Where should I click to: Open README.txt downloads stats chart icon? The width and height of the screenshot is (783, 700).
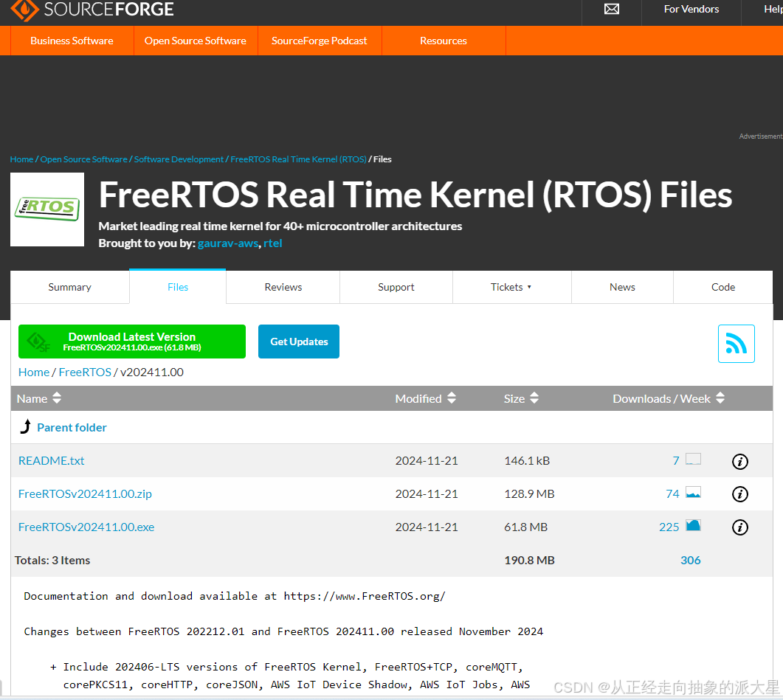coord(693,459)
